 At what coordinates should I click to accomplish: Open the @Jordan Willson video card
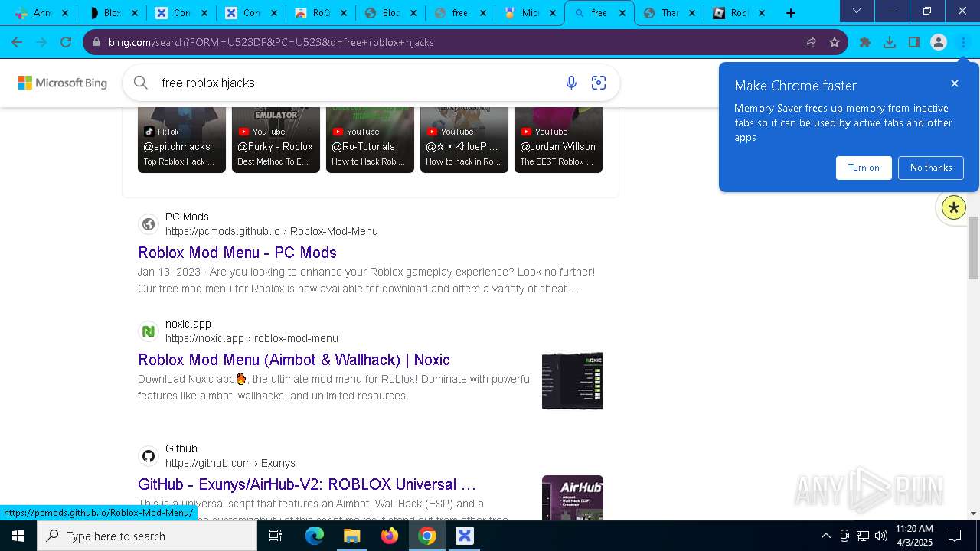[558, 140]
